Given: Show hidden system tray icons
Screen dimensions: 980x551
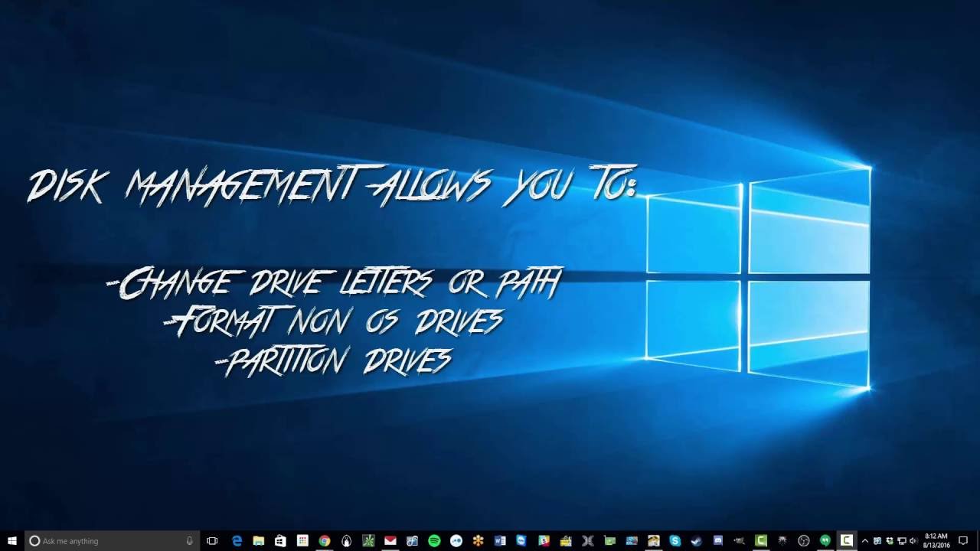Looking at the screenshot, I should coord(865,540).
